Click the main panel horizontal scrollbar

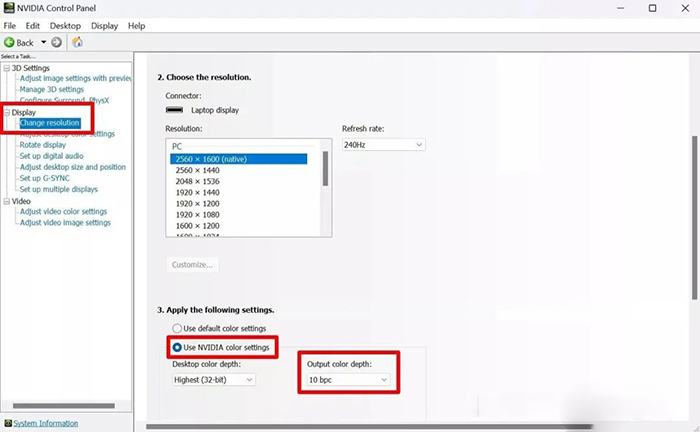(x=369, y=427)
